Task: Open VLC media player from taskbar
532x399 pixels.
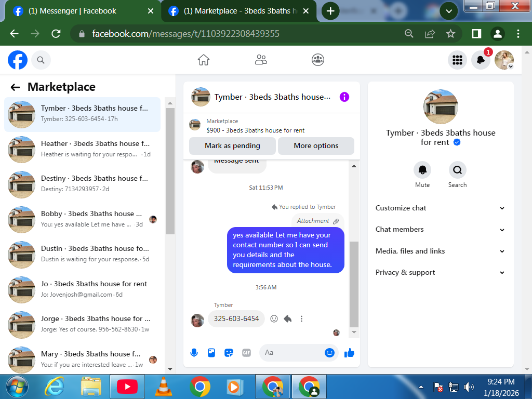Action: [x=164, y=387]
